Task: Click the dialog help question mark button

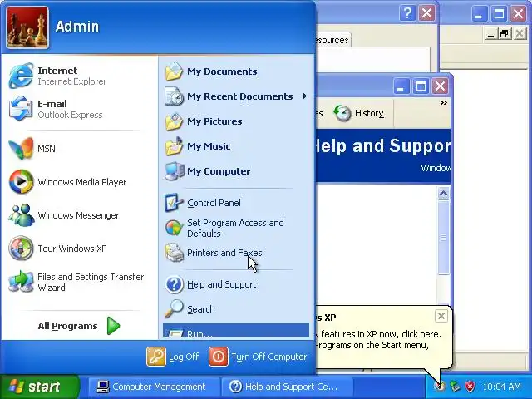Action: pos(407,14)
